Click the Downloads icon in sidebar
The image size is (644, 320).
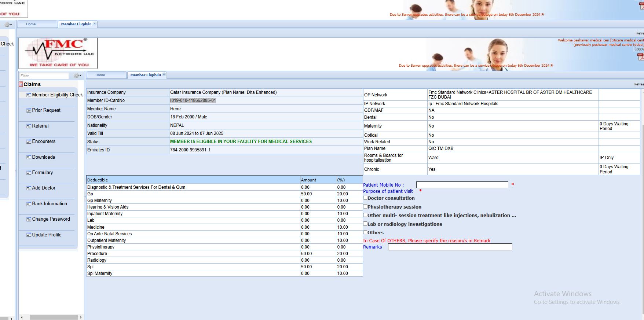point(29,157)
